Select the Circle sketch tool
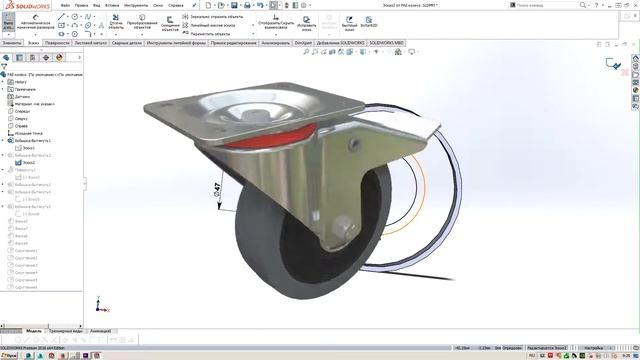 point(75,17)
